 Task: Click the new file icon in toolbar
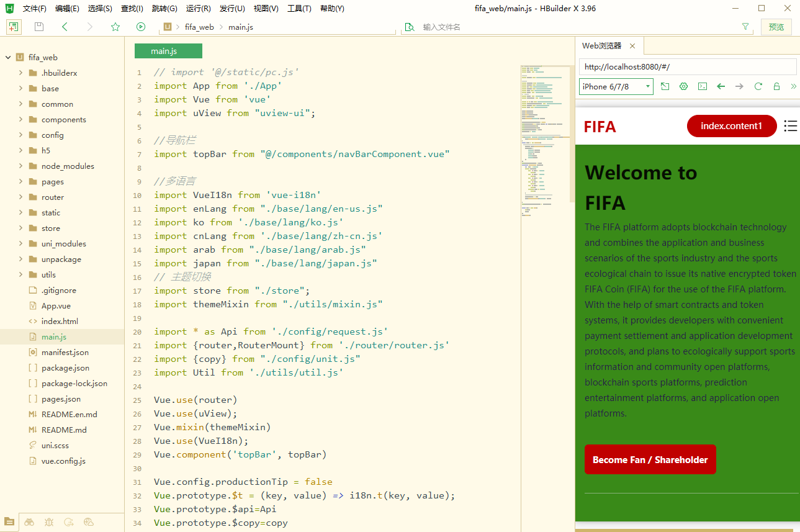point(14,27)
